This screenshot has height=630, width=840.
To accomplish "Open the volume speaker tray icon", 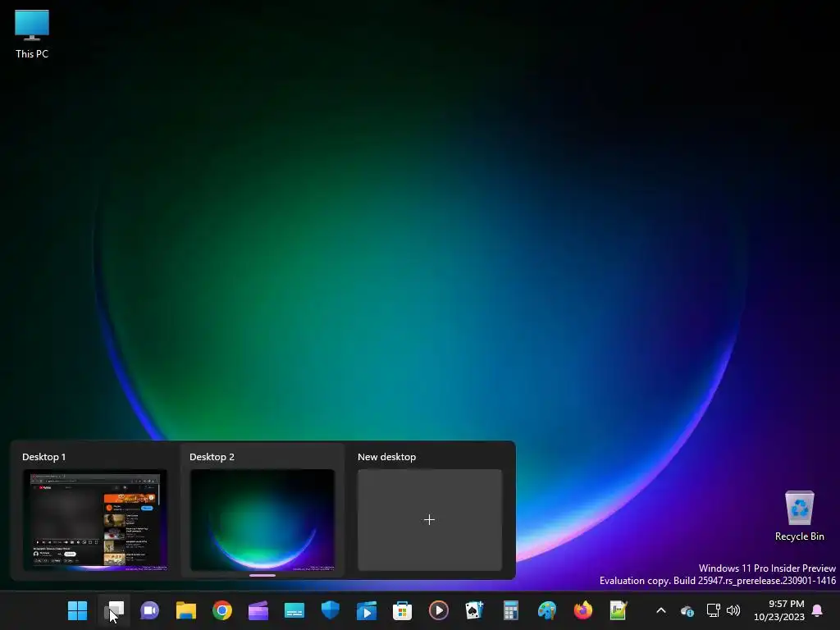I will (733, 610).
